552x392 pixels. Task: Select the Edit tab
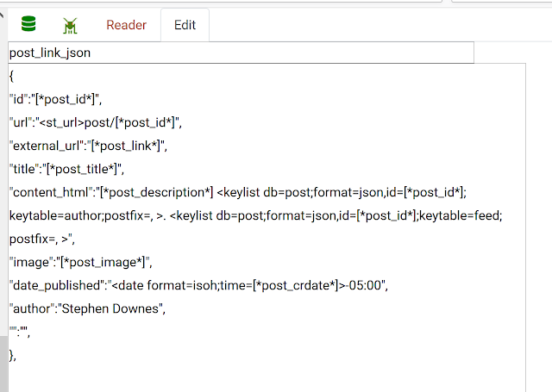[185, 25]
